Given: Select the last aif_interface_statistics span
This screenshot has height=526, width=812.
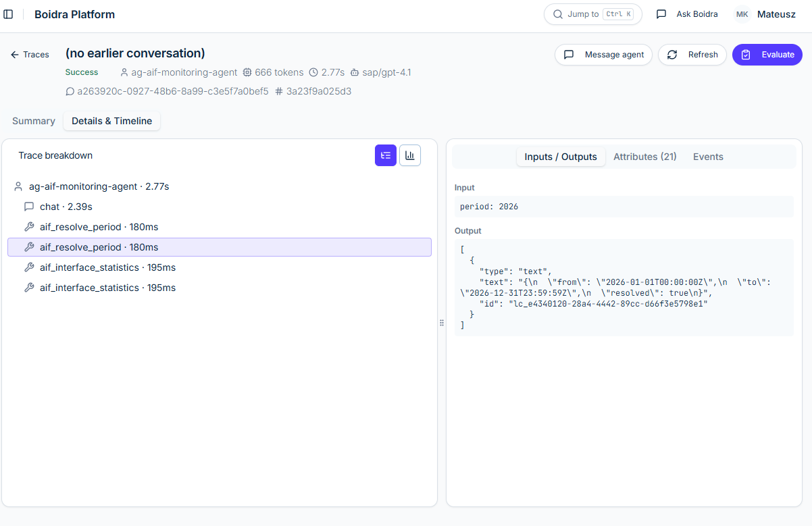Looking at the screenshot, I should pyautogui.click(x=220, y=288).
